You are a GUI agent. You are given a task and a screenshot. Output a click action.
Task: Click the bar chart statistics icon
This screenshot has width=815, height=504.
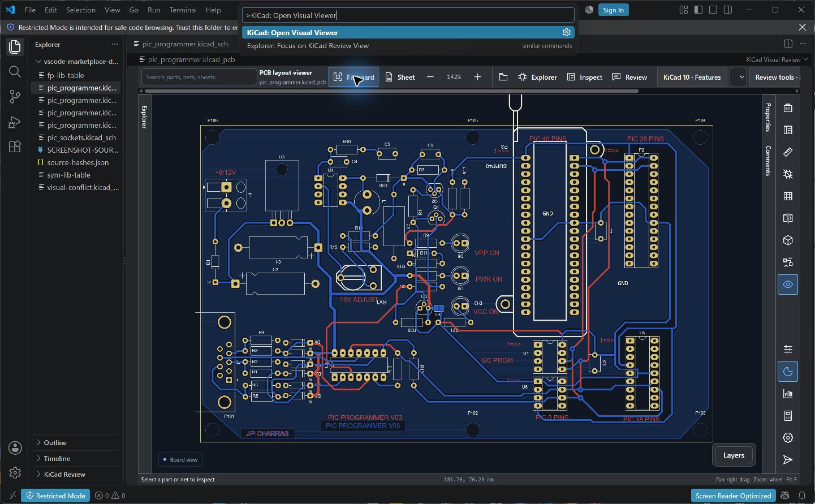[x=788, y=394]
